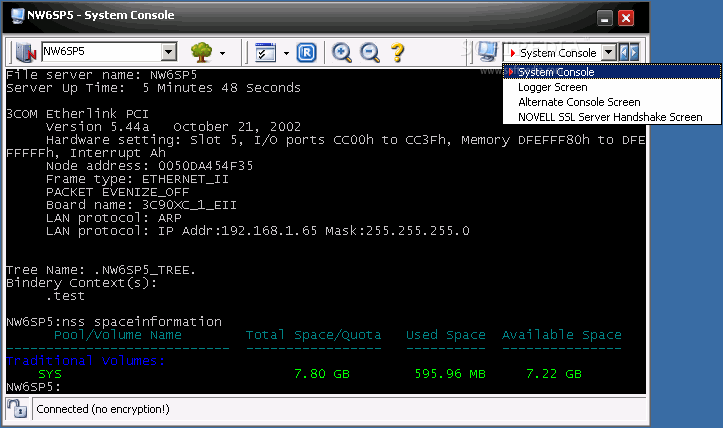Switch to next screen with right arrow
Viewport: 723px width, 428px height.
click(634, 52)
